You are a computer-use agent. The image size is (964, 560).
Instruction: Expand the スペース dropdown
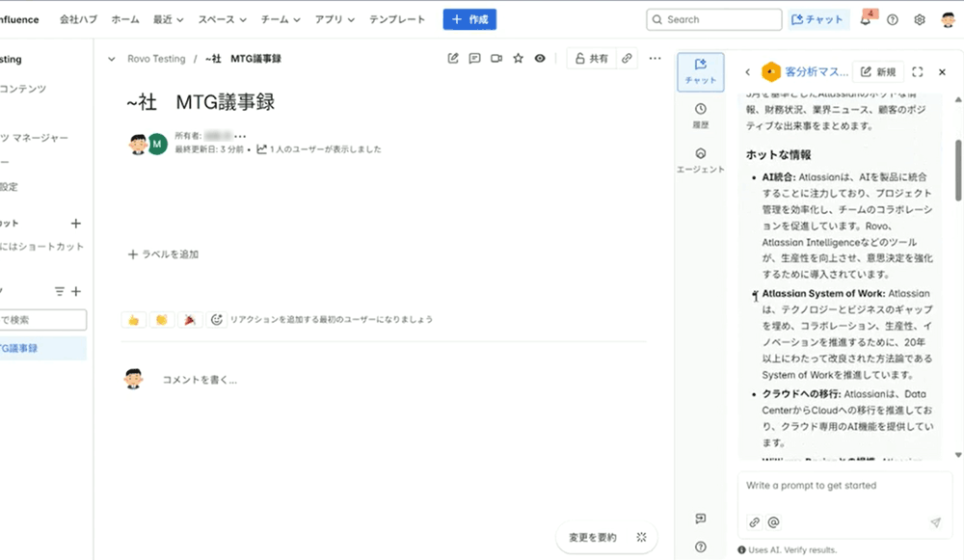[x=222, y=19]
